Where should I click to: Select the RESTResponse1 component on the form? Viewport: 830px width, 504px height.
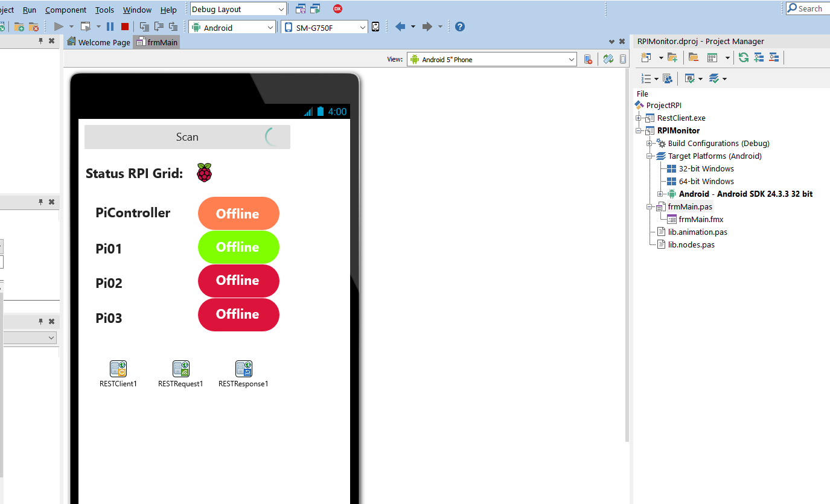click(243, 369)
